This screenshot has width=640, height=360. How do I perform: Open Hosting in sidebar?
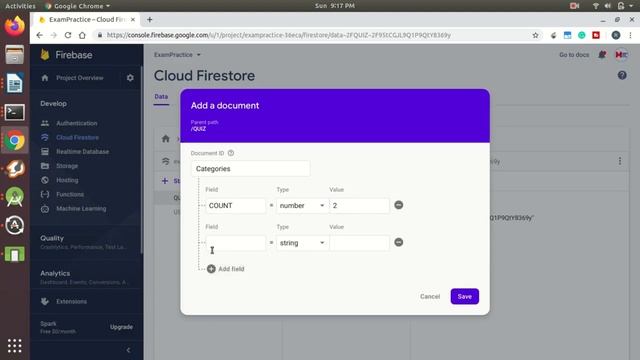(67, 180)
